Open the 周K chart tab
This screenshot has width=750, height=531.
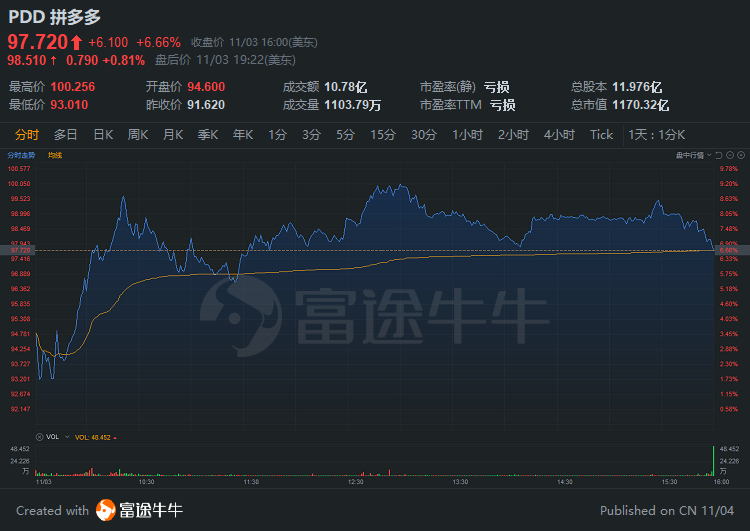pos(138,135)
